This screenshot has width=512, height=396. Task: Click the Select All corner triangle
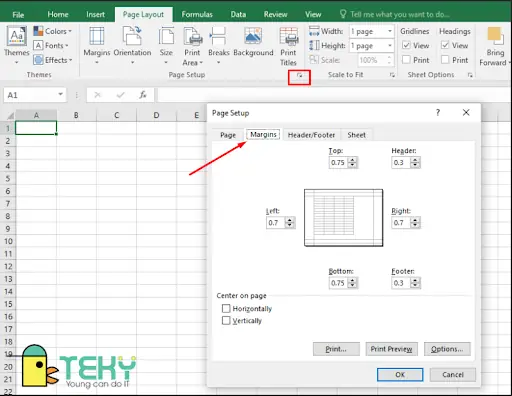click(x=10, y=116)
